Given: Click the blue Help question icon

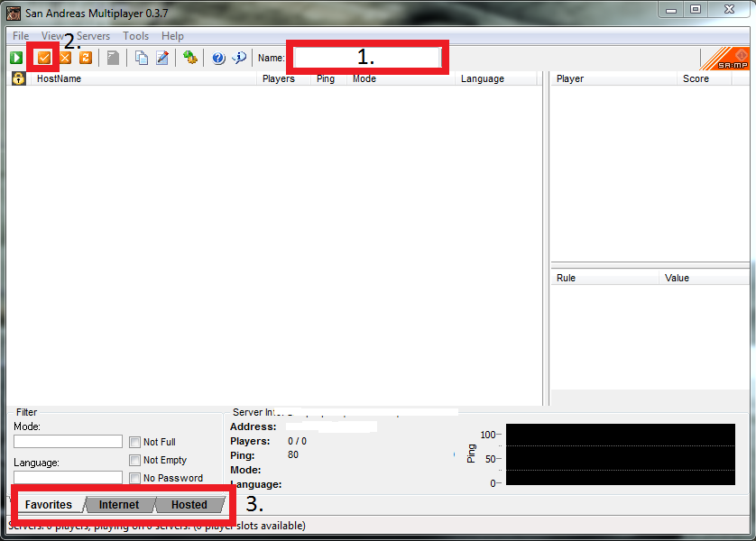Looking at the screenshot, I should (x=218, y=58).
